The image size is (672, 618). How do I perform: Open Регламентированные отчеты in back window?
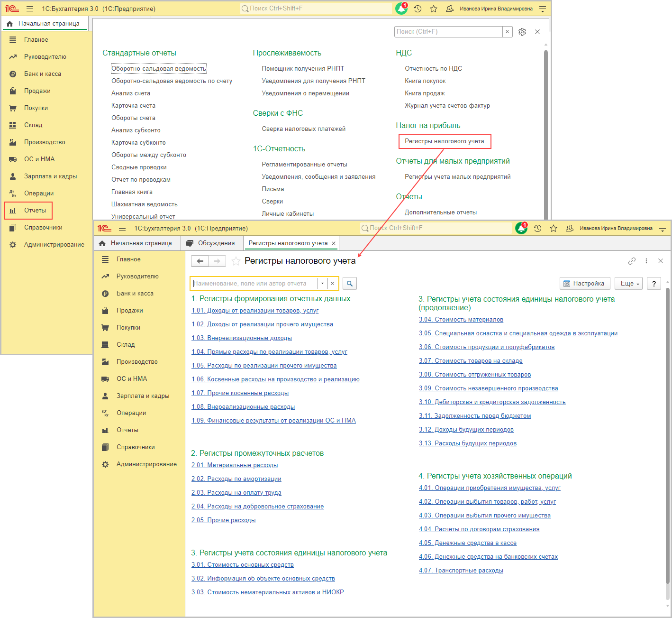[x=305, y=164]
